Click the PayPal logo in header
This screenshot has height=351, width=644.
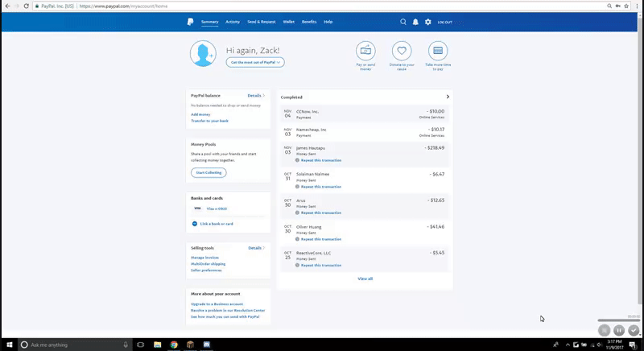click(190, 22)
